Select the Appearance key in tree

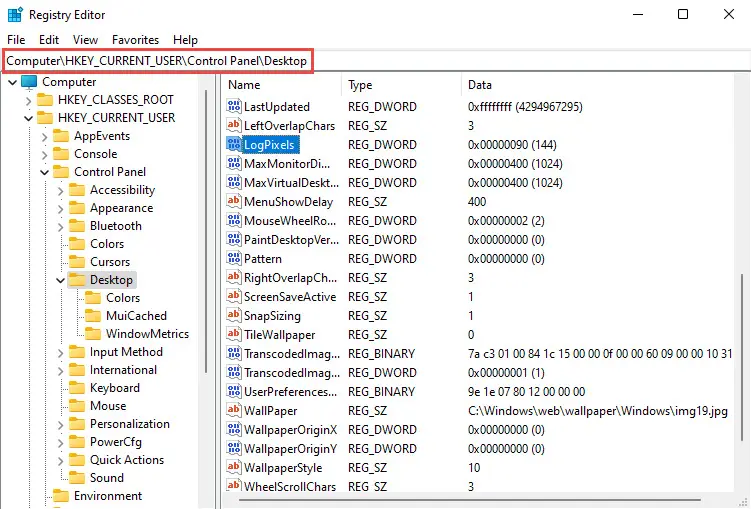coord(122,208)
